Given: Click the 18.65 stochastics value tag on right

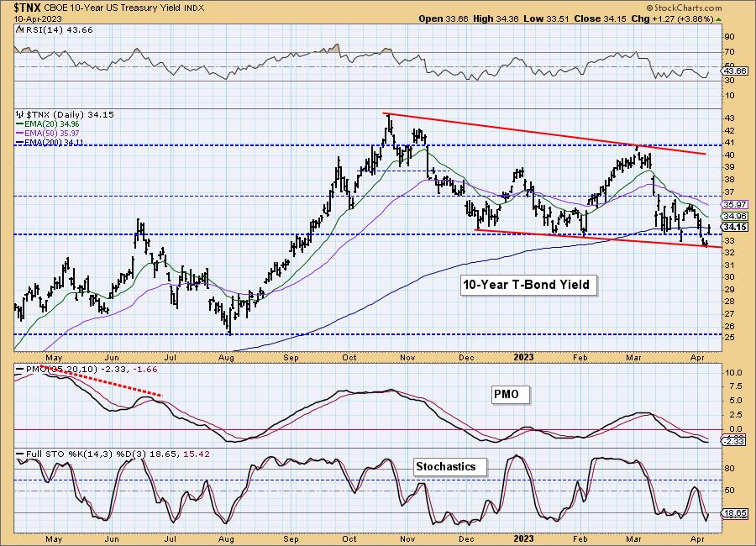Looking at the screenshot, I should pos(735,513).
